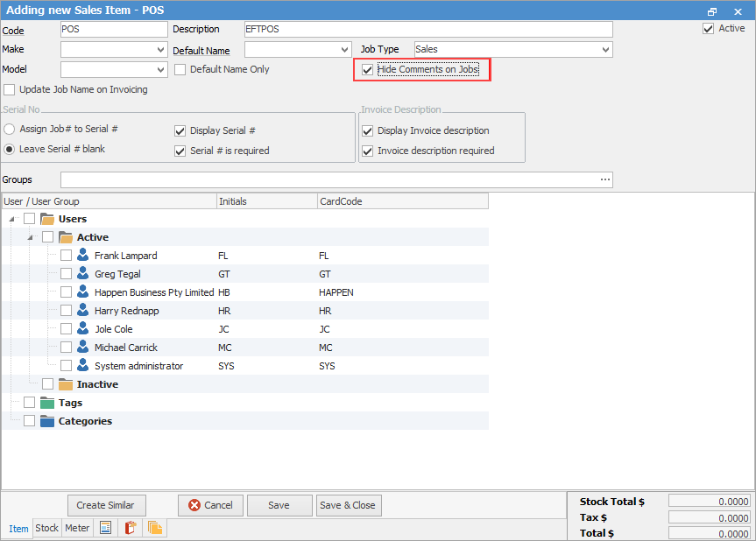Select Assign Job# to Serial # option

[10, 129]
